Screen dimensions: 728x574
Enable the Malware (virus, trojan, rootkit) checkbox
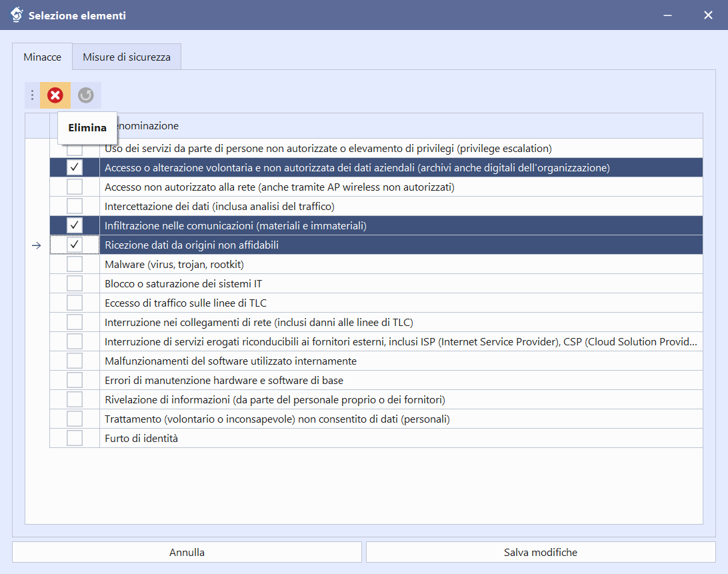[x=75, y=264]
